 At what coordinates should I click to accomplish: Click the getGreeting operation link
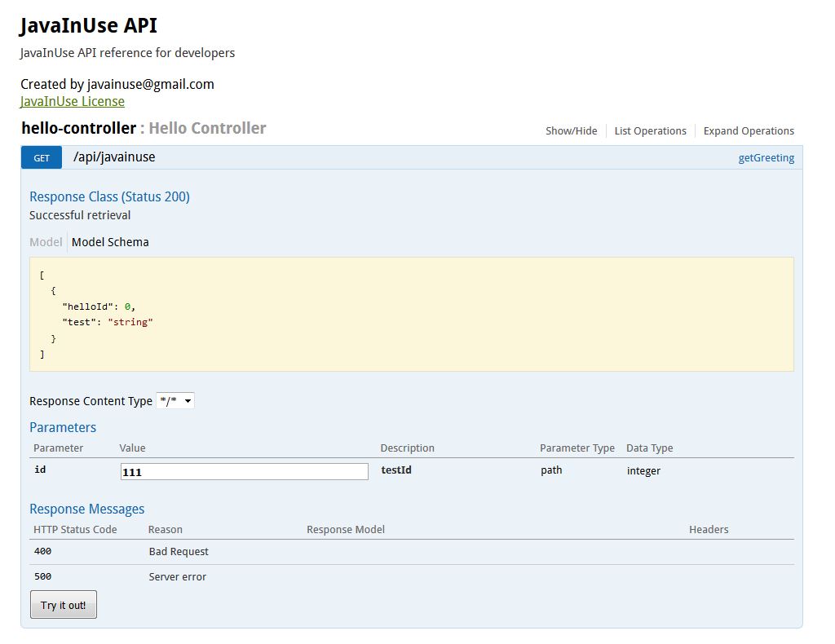(766, 157)
